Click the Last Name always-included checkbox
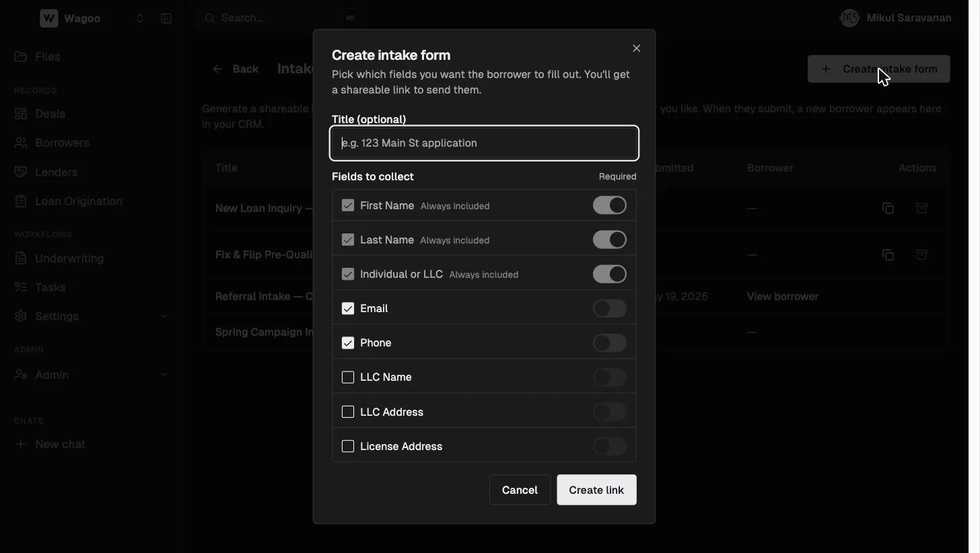The height and width of the screenshot is (553, 980). [x=347, y=239]
